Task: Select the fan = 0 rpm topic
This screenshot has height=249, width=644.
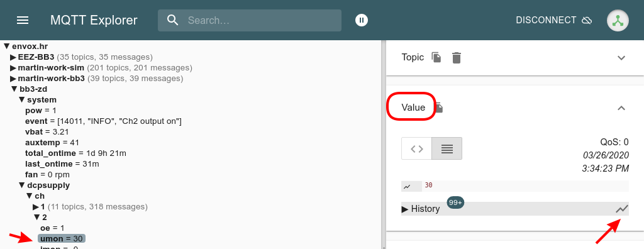Action: click(x=47, y=174)
